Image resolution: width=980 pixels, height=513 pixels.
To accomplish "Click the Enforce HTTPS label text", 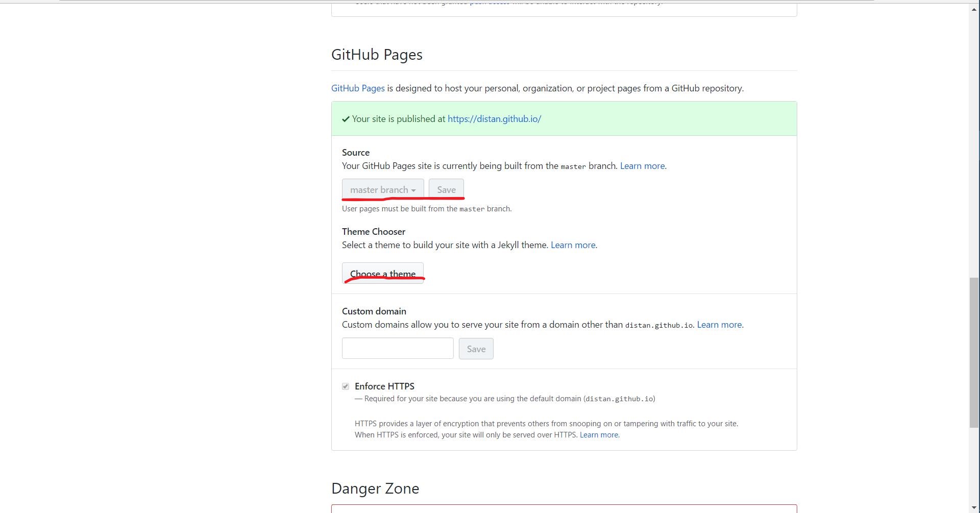I will [x=384, y=386].
